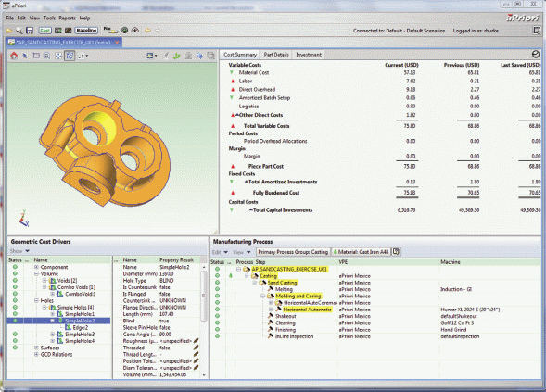Select the Cost Summary tab
Viewport: 546px width, 392px height.
coord(240,55)
